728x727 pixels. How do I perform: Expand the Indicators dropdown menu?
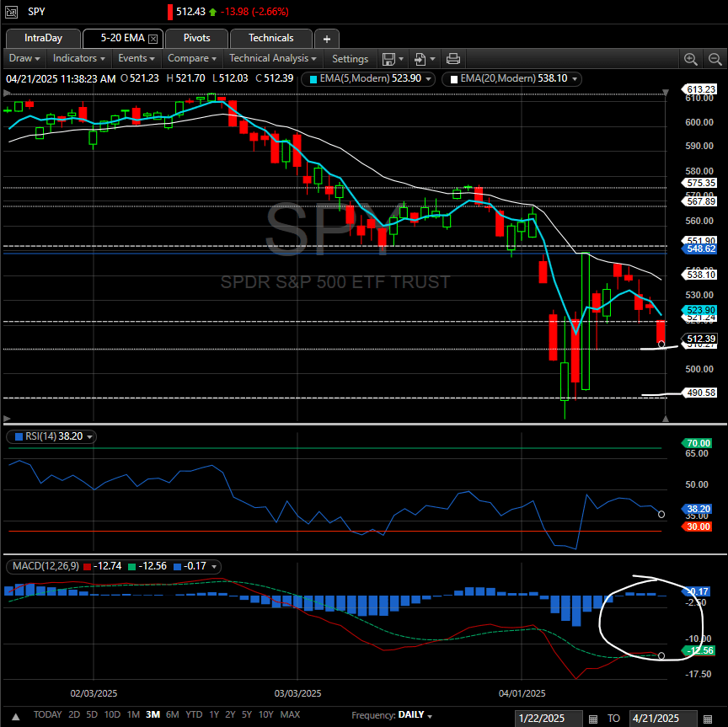(79, 59)
